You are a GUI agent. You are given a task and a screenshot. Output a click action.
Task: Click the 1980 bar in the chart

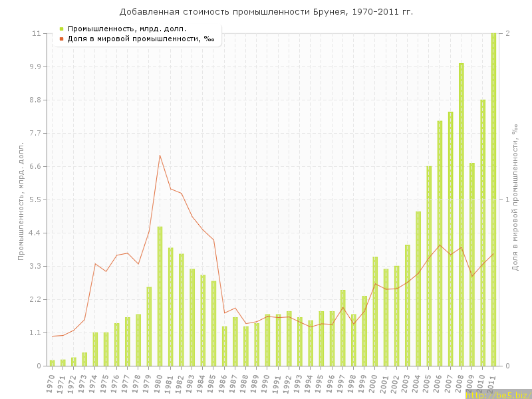[160, 296]
